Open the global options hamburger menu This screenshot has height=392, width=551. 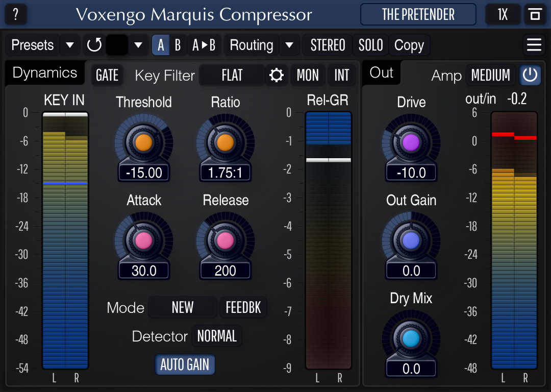(x=534, y=45)
